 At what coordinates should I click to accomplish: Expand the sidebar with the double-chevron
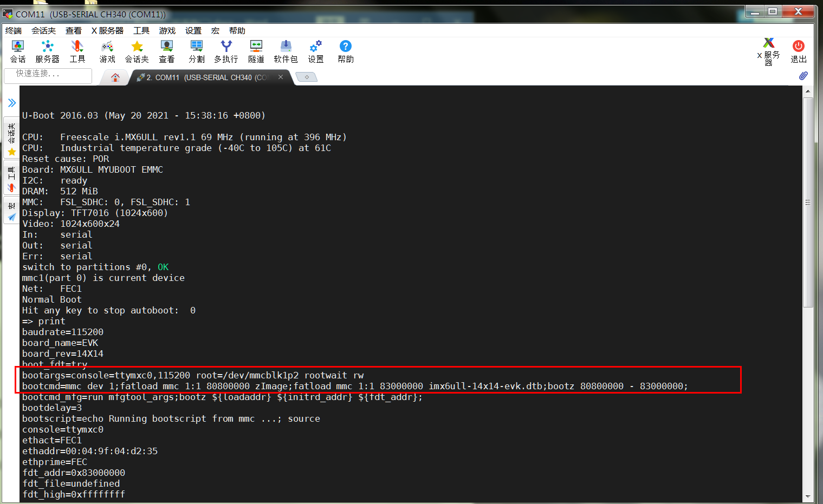click(12, 102)
